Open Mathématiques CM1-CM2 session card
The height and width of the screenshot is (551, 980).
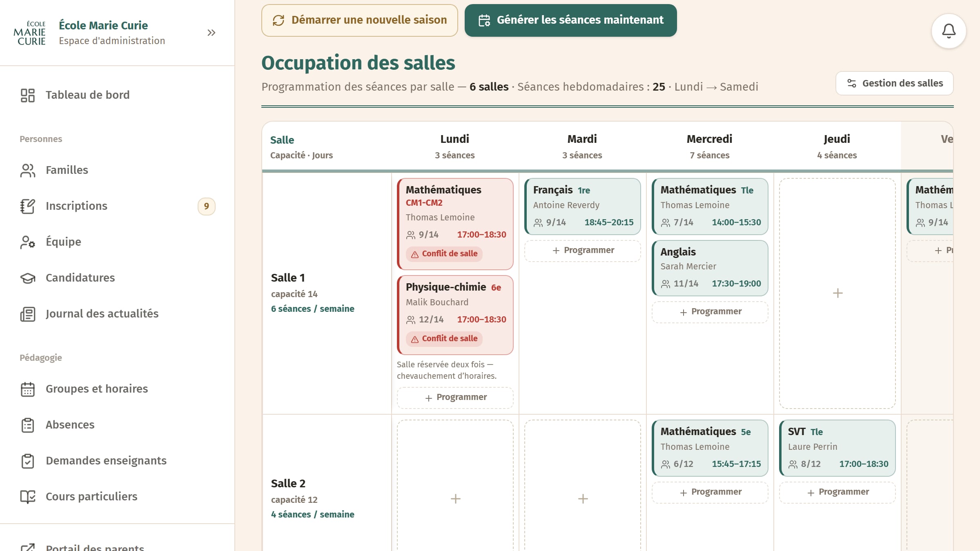coord(455,224)
